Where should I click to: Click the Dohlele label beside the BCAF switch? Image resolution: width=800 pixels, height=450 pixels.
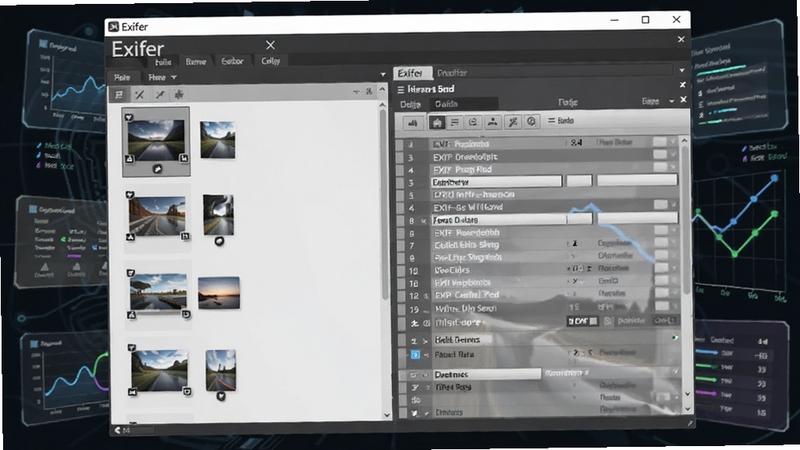click(631, 321)
